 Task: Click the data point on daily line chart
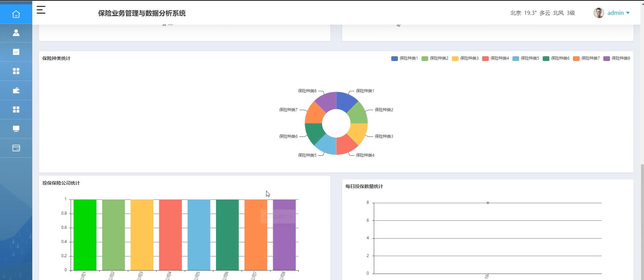click(488, 203)
